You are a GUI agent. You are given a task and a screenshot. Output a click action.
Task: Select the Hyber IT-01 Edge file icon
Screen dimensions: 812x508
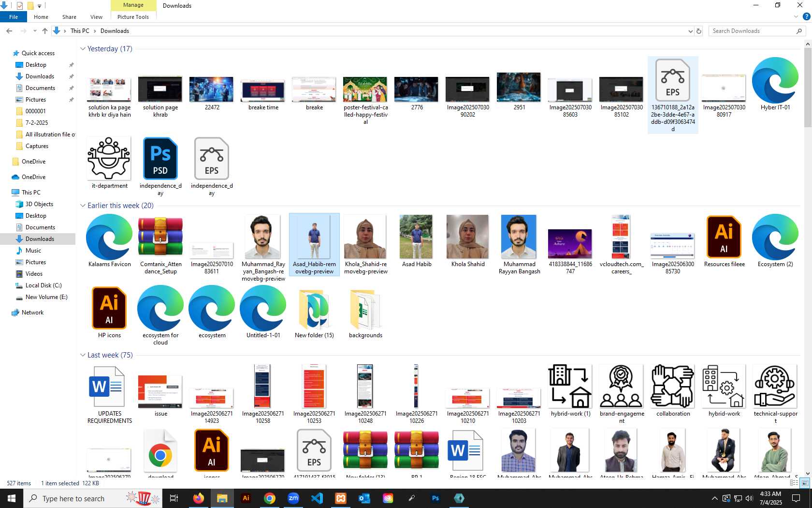pos(775,80)
